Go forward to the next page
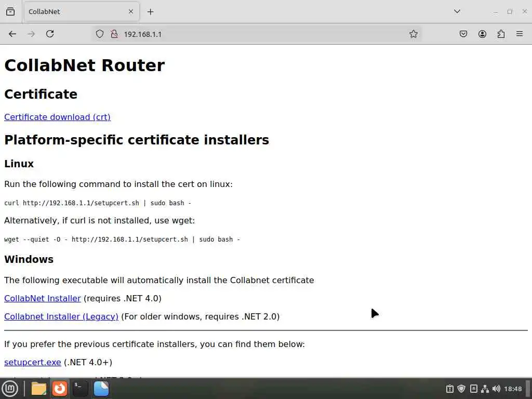Screen dimensions: 532x399 31,34
